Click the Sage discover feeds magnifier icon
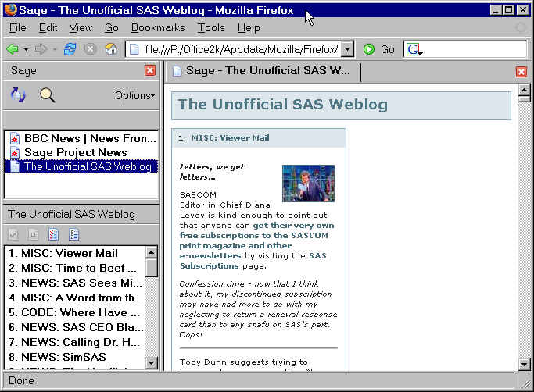This screenshot has width=534, height=392. point(48,95)
